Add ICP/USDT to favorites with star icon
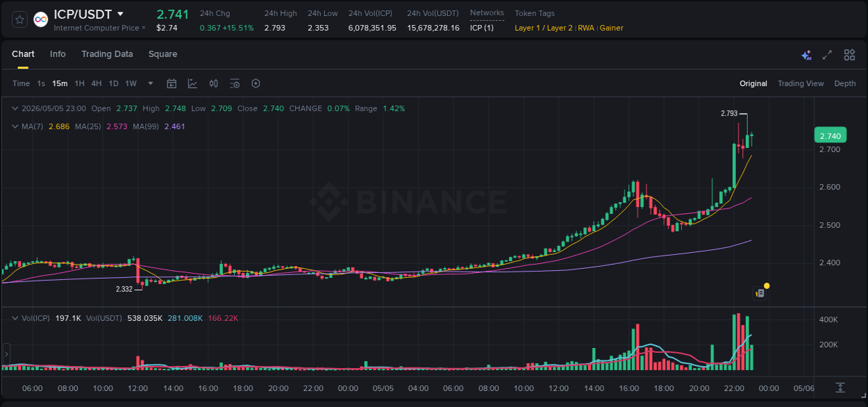Image resolution: width=868 pixels, height=407 pixels. [x=20, y=19]
